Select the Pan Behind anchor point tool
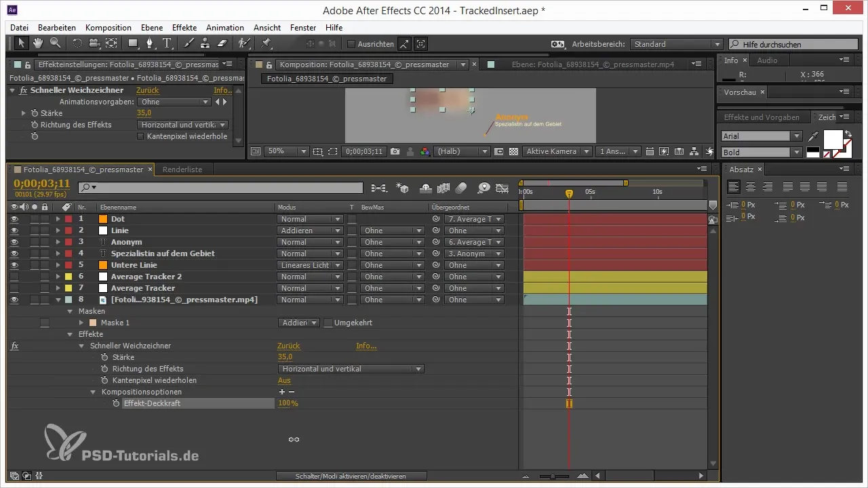 point(111,43)
